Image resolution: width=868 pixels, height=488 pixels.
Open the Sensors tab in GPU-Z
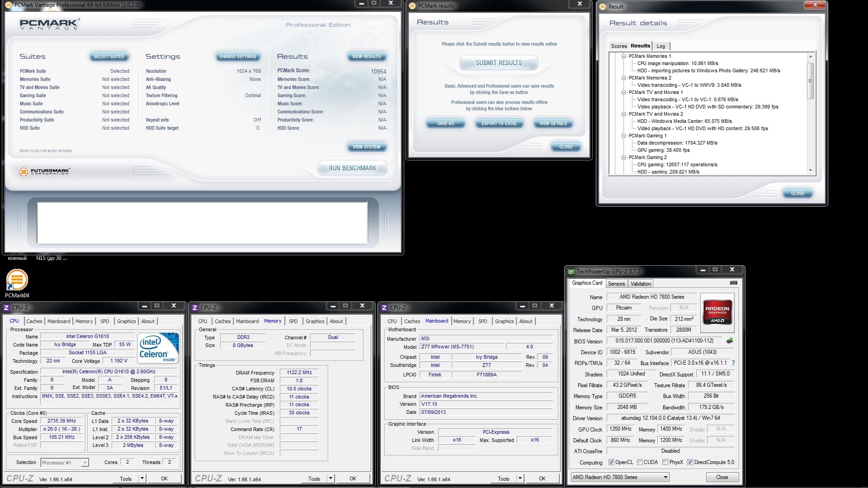(616, 284)
